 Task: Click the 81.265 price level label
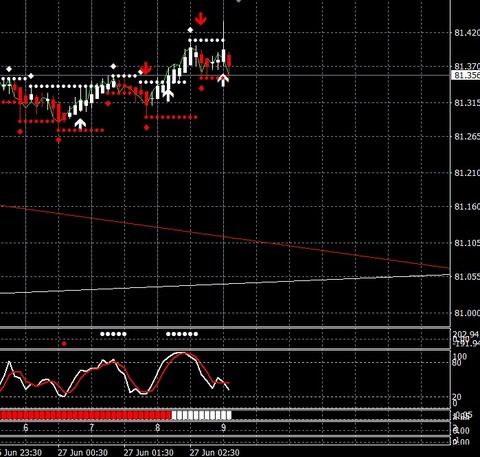click(467, 136)
